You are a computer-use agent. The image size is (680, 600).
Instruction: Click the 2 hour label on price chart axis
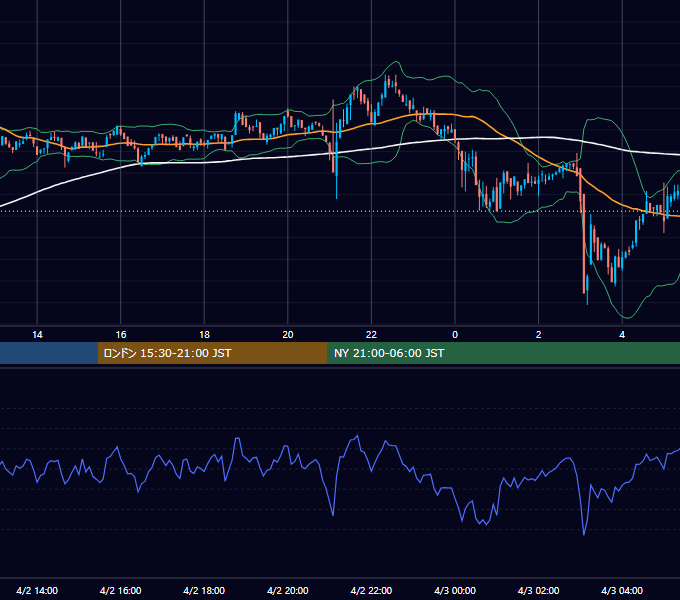pyautogui.click(x=539, y=334)
